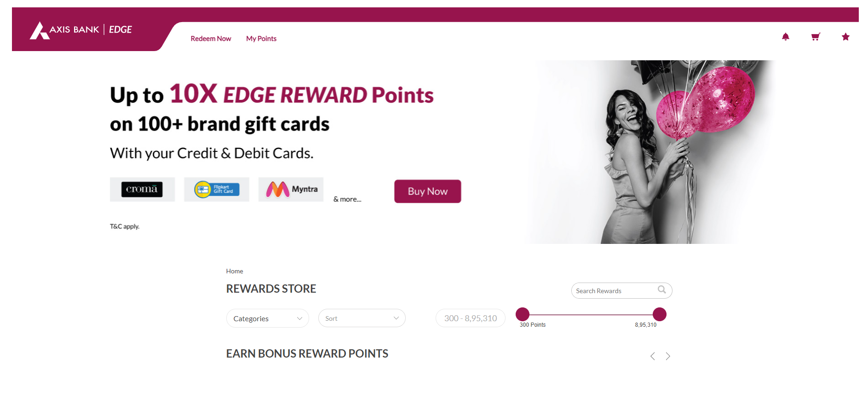Click the Home breadcrumb link
The width and height of the screenshot is (868, 393).
(235, 272)
